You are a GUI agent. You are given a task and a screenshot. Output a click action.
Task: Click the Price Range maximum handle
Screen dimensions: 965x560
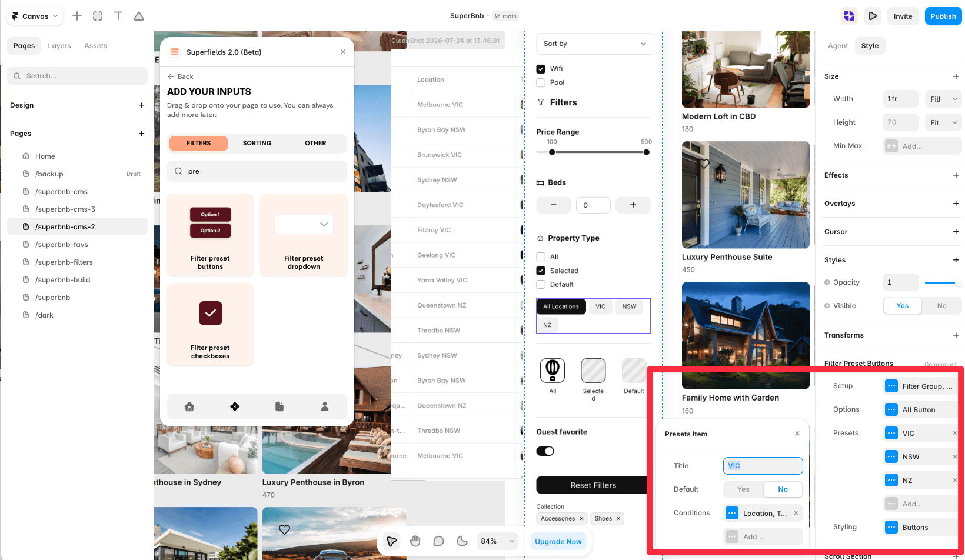click(647, 152)
